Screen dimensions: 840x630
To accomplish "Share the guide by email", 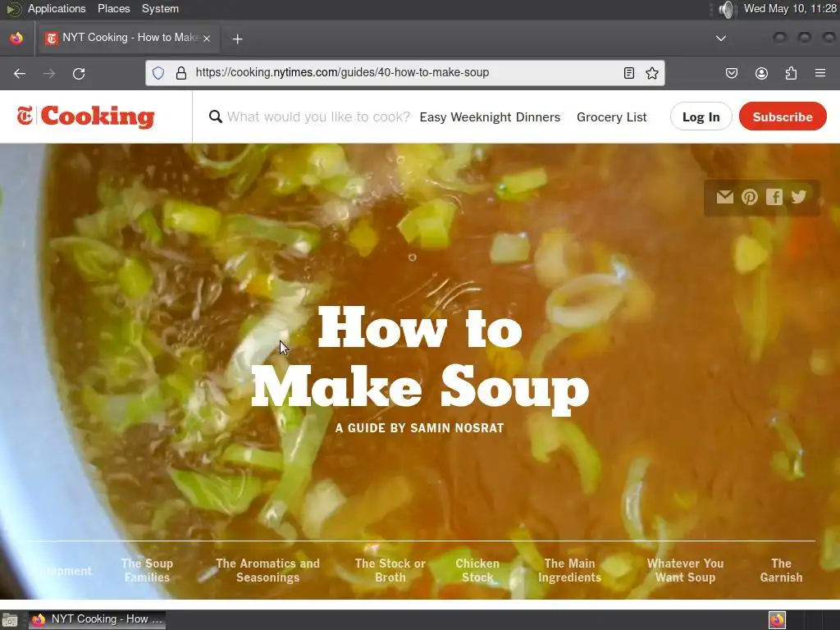I will pyautogui.click(x=725, y=197).
